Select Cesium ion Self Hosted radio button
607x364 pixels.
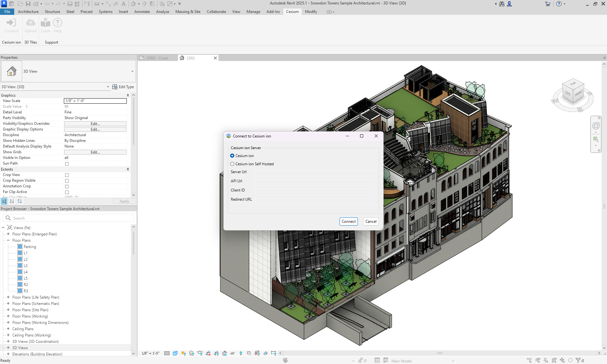[x=232, y=164]
